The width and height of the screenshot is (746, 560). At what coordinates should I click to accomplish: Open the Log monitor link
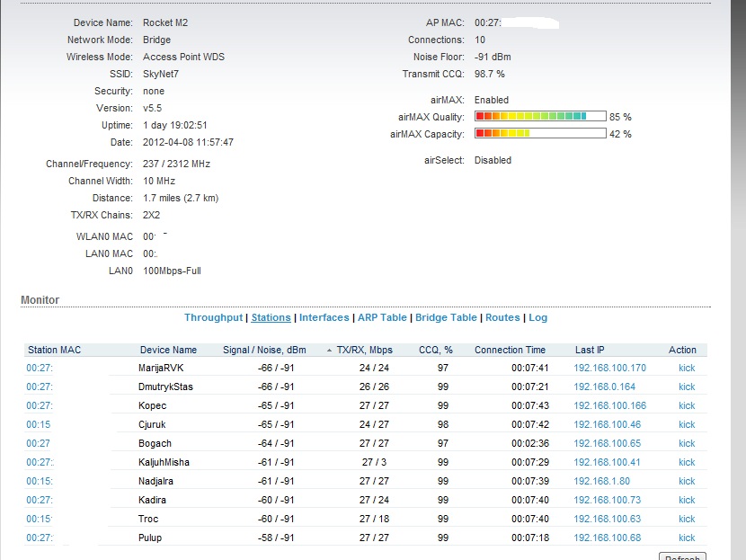click(537, 317)
